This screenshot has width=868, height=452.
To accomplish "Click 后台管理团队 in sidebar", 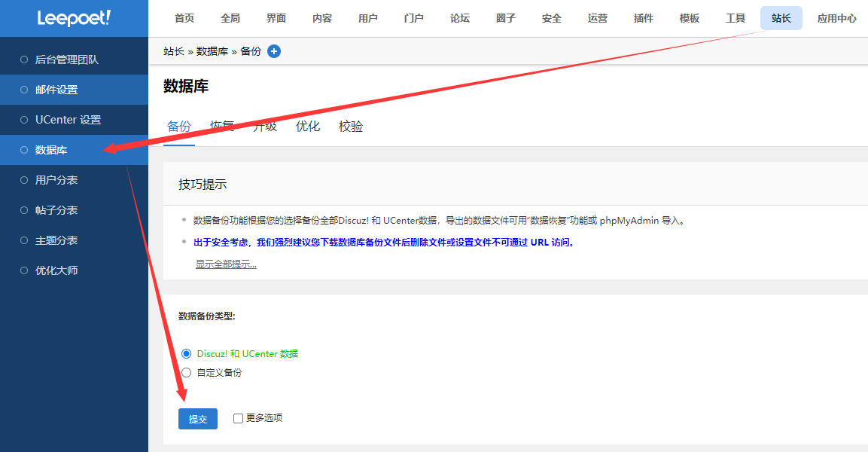I will (67, 60).
